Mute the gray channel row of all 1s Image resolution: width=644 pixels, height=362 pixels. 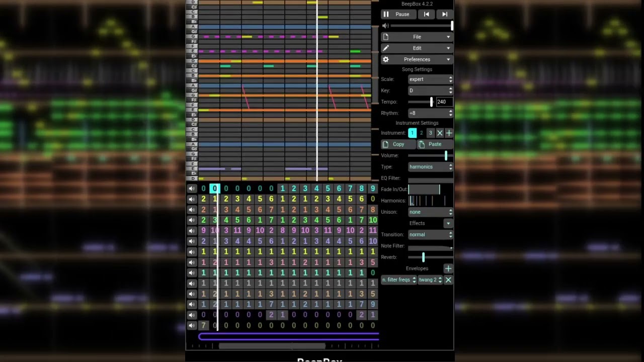192,283
